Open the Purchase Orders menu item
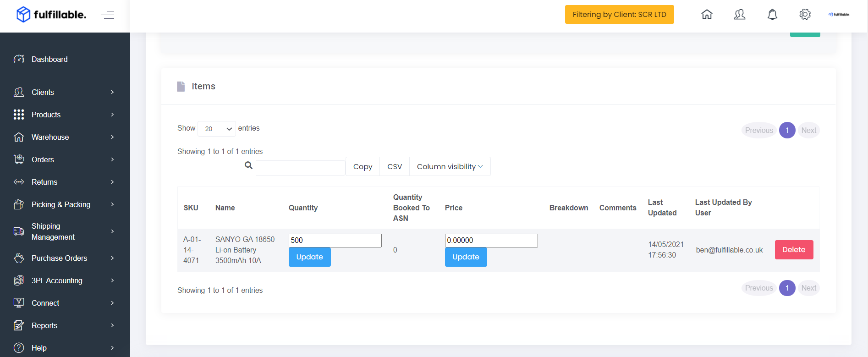This screenshot has height=357, width=868. [x=65, y=258]
